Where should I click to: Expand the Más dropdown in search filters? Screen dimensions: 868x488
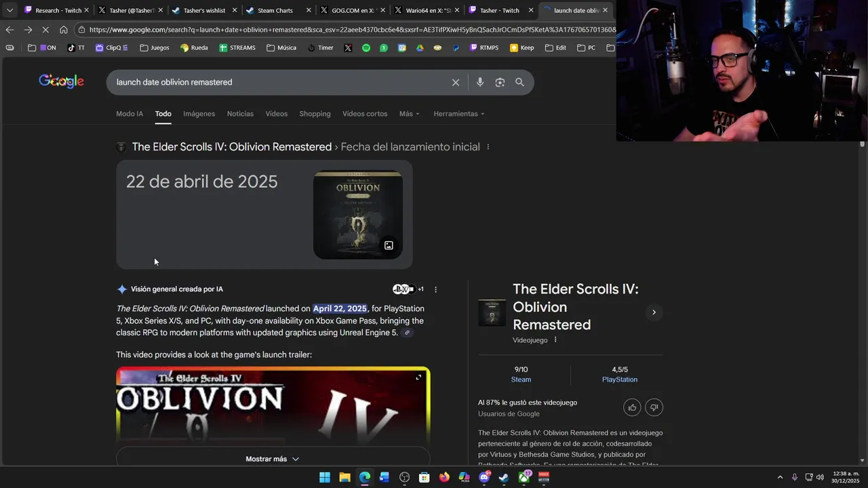pos(410,114)
